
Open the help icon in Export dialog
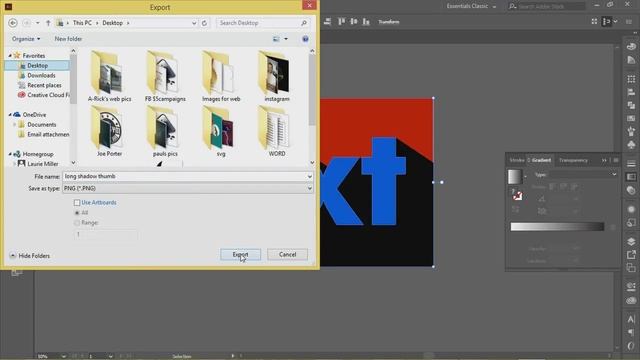pos(305,39)
